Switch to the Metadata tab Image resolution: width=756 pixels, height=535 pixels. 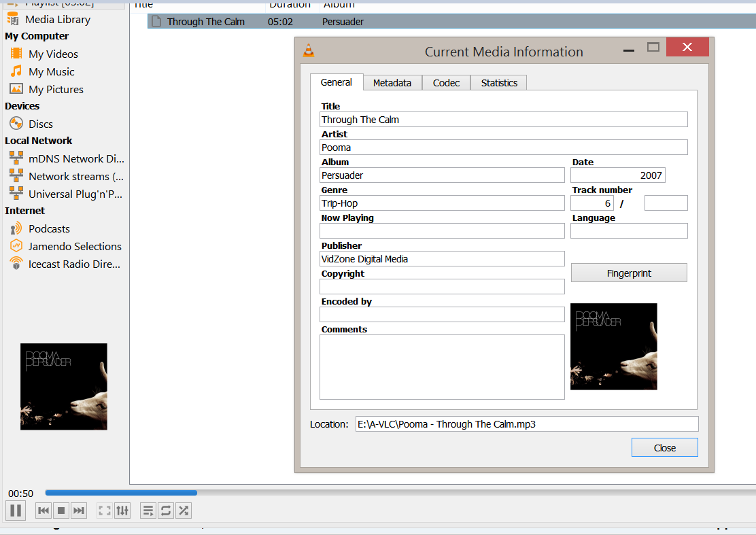point(392,83)
